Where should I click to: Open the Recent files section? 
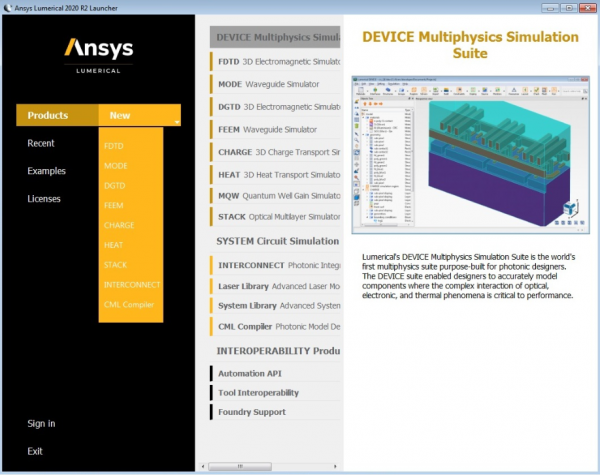41,144
